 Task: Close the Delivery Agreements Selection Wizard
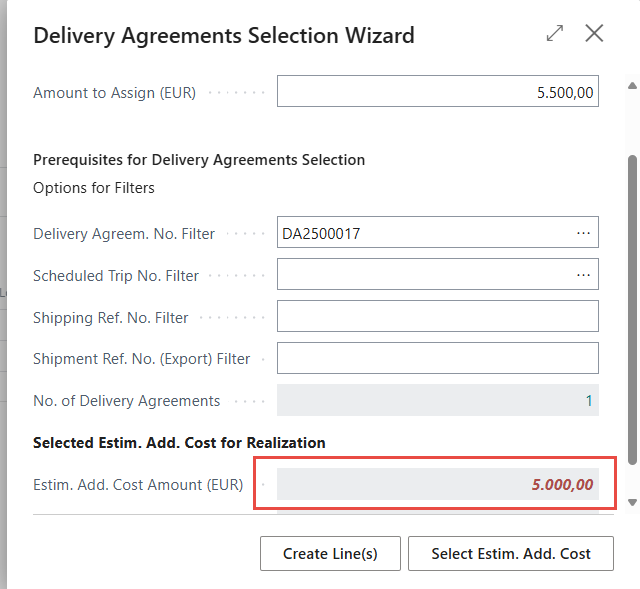(594, 34)
